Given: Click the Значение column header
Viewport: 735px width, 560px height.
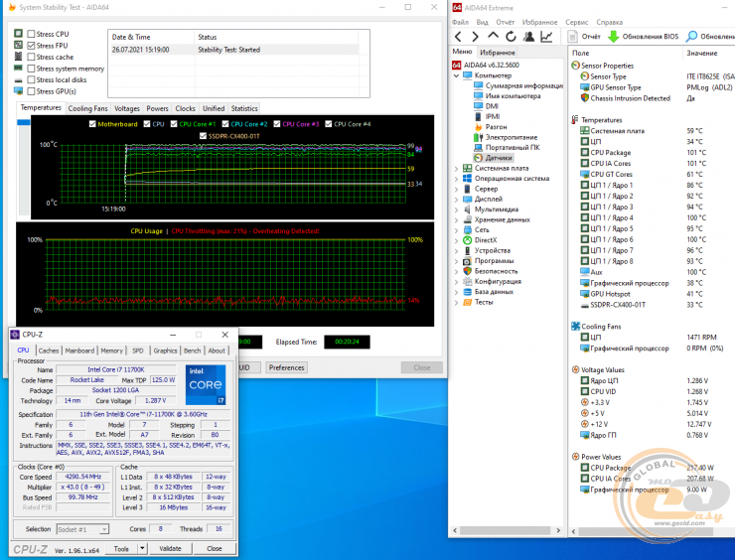Looking at the screenshot, I should pyautogui.click(x=701, y=53).
